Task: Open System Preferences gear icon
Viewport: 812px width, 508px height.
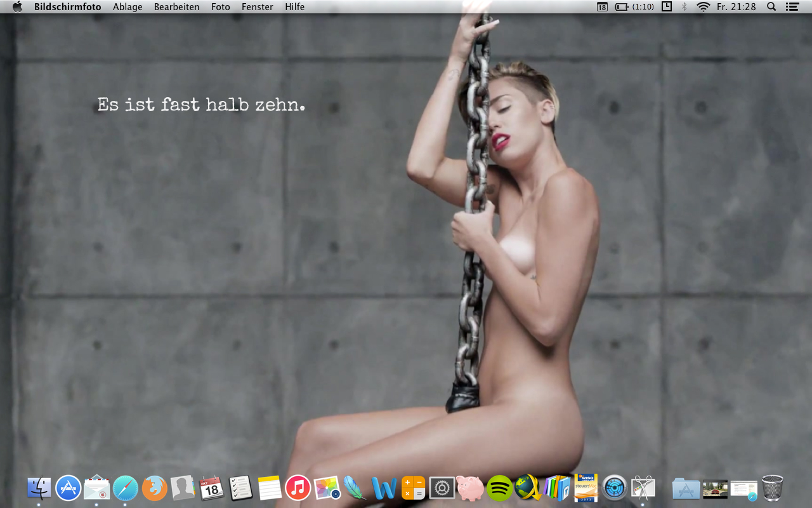Action: (x=442, y=488)
